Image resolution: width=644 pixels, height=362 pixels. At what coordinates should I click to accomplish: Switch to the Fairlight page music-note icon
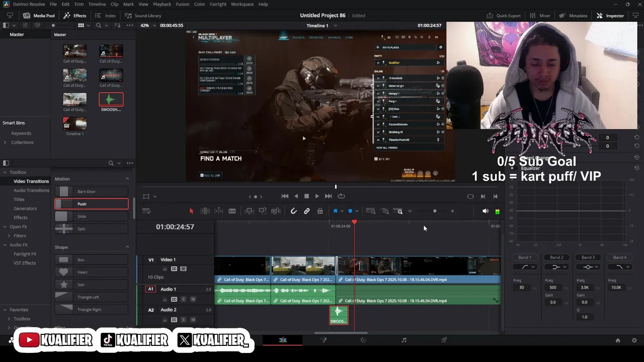point(404,340)
